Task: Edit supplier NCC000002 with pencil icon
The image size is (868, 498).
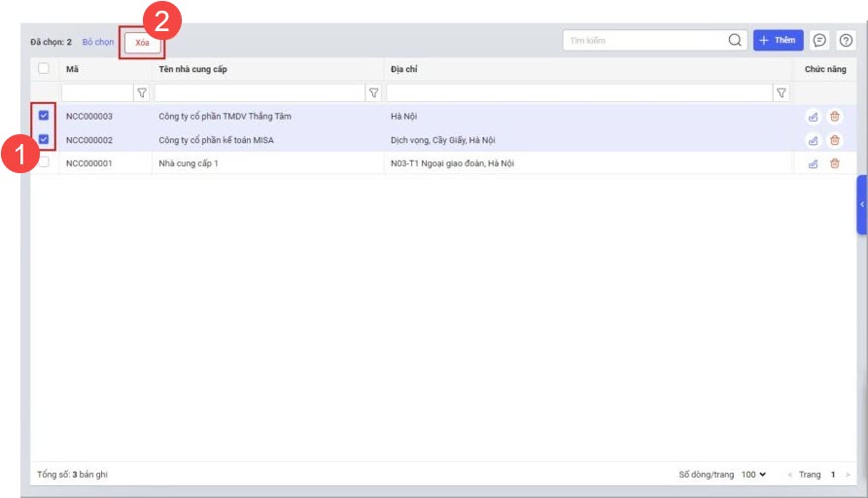Action: 813,140
